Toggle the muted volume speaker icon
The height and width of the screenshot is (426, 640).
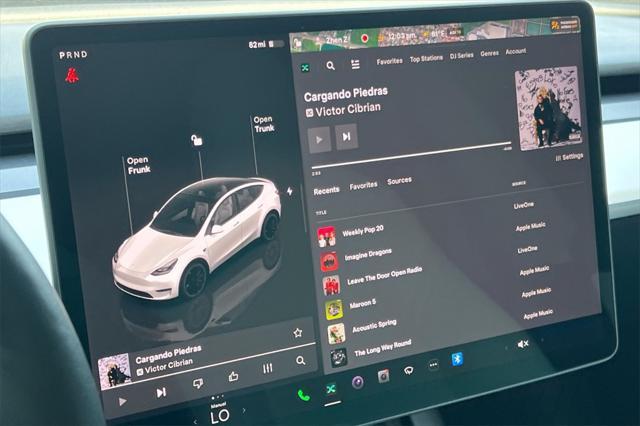click(x=523, y=344)
